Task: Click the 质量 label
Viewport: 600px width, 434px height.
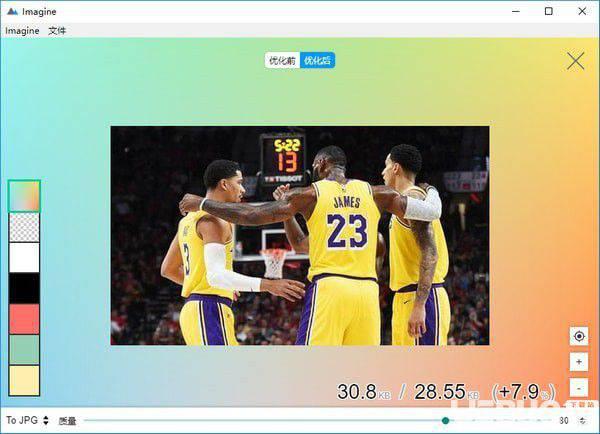Action: coord(67,421)
